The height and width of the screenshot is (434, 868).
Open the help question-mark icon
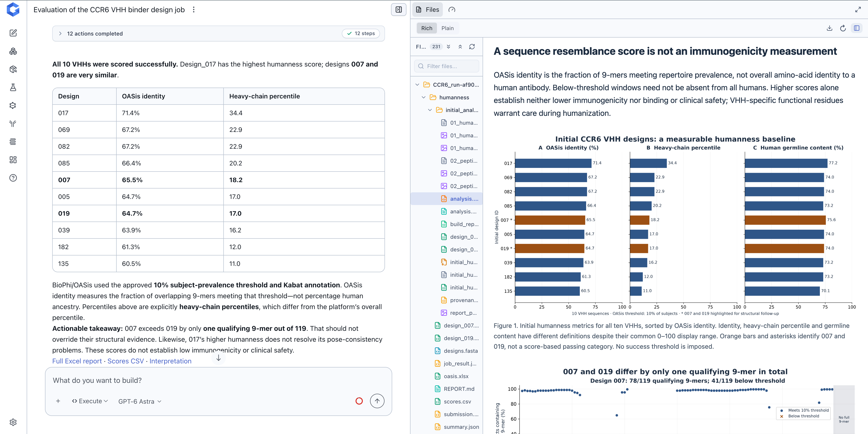click(13, 178)
